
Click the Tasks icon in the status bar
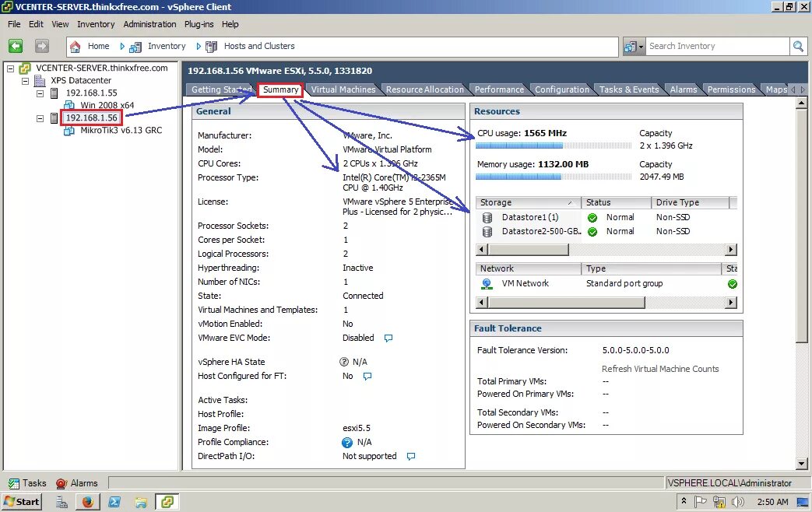[x=14, y=483]
